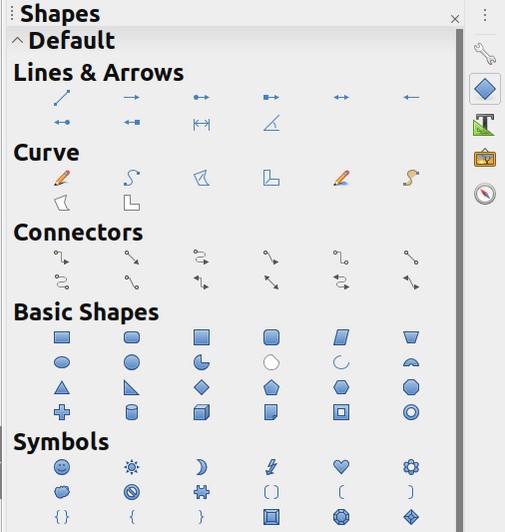Insert the Diamond basic shape

click(x=202, y=387)
